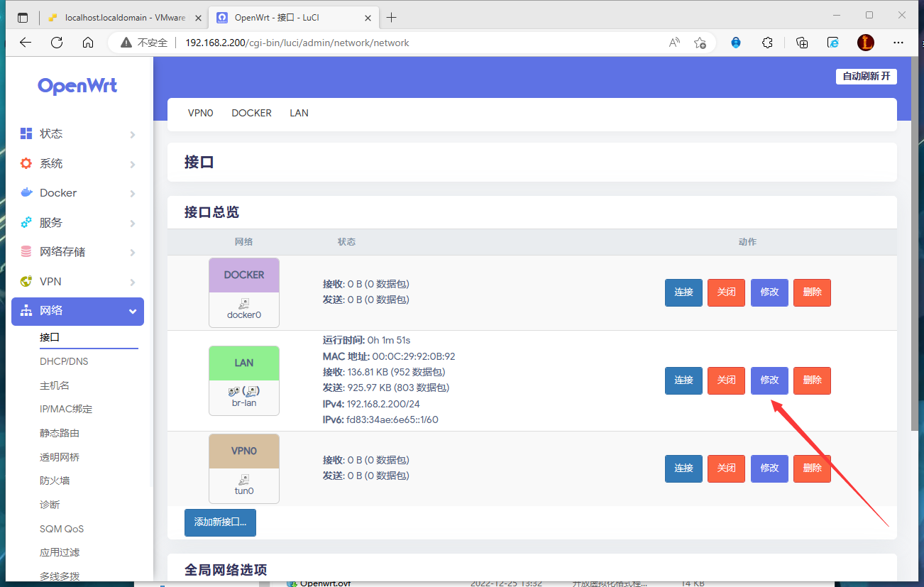This screenshot has width=924, height=587.
Task: Open the browser profile avatar
Action: pyautogui.click(x=866, y=43)
